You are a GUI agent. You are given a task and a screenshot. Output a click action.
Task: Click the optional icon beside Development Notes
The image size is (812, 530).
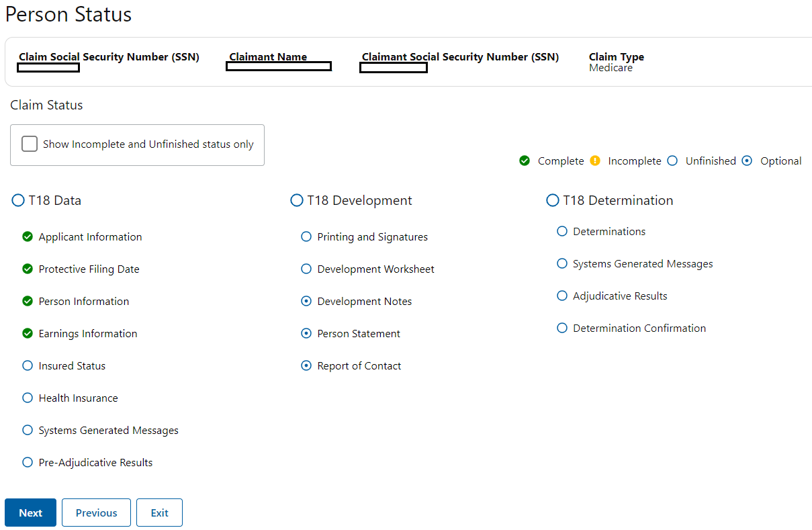pos(306,301)
